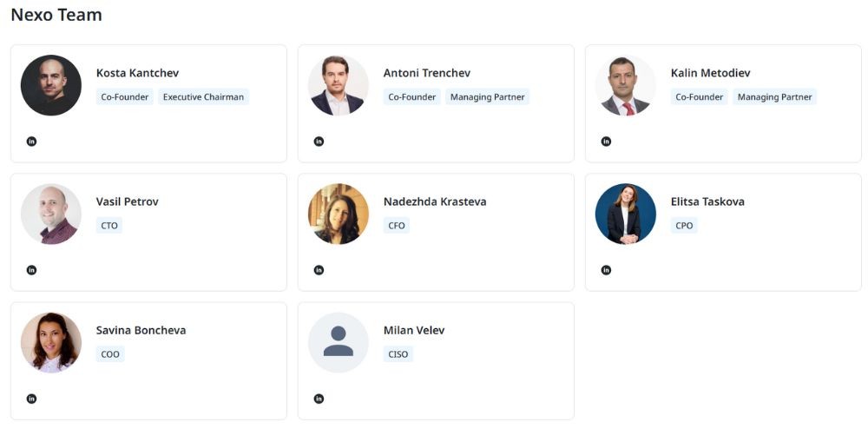Open Vasil Petrov's LinkedIn icon

pos(31,270)
